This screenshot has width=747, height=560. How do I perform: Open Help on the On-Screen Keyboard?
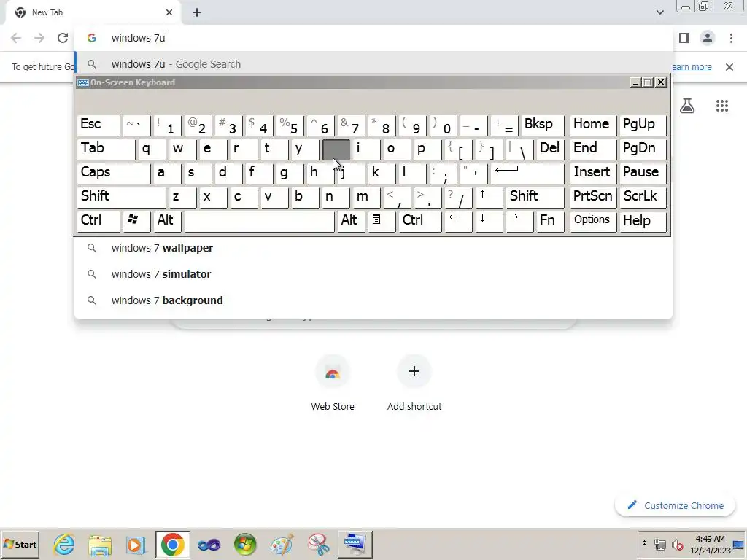pos(643,222)
